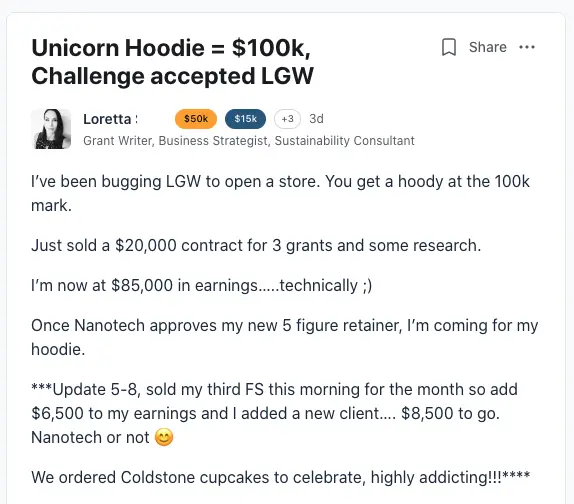The height and width of the screenshot is (504, 574).
Task: Click the Nanotech 5 figure retainer paragraph
Action: tap(284, 337)
